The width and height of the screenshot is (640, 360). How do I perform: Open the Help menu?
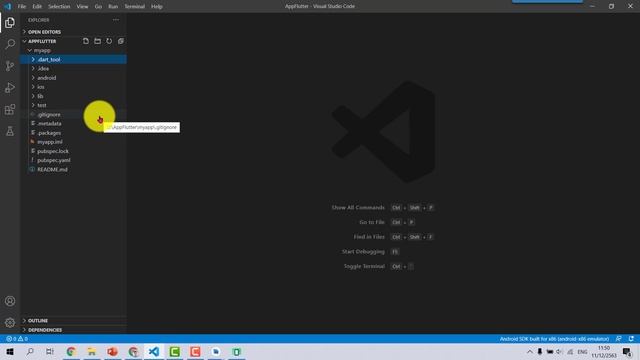click(157, 7)
